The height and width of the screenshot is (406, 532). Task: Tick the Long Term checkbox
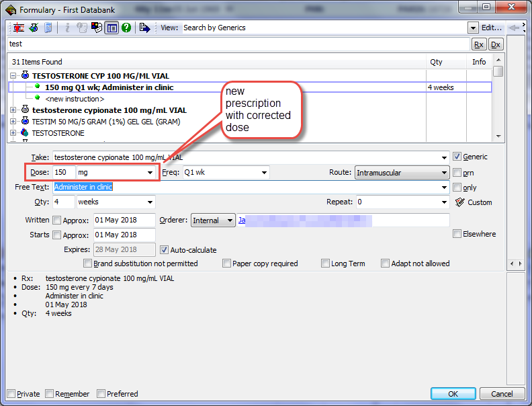click(x=326, y=263)
